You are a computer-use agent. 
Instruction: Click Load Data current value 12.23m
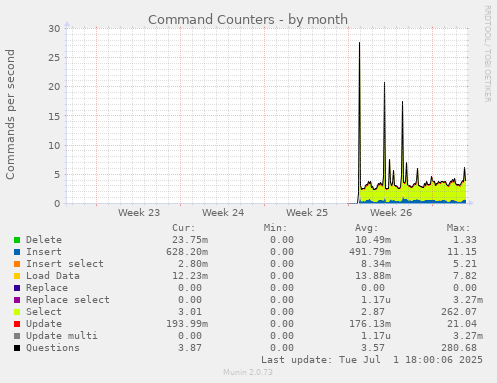[190, 276]
